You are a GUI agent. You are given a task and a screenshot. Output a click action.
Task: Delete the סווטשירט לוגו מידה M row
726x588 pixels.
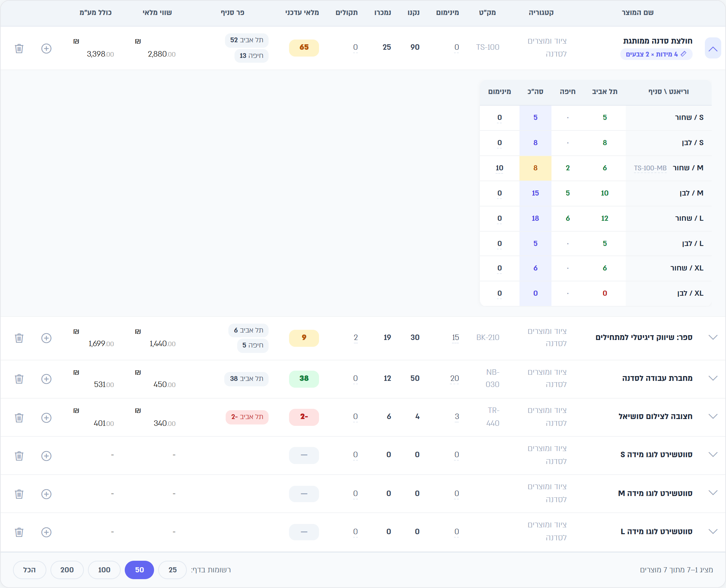pos(19,494)
